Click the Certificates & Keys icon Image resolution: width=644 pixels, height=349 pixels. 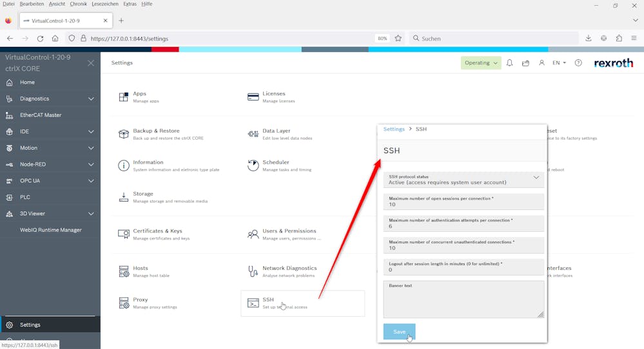click(124, 234)
